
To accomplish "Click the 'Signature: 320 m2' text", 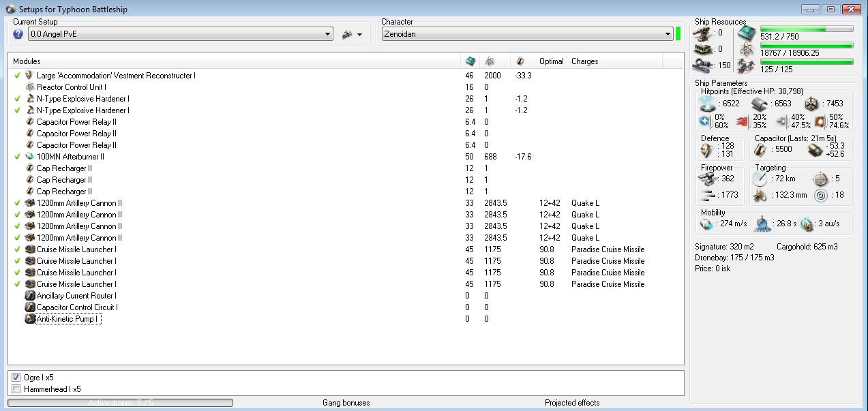I will [724, 247].
